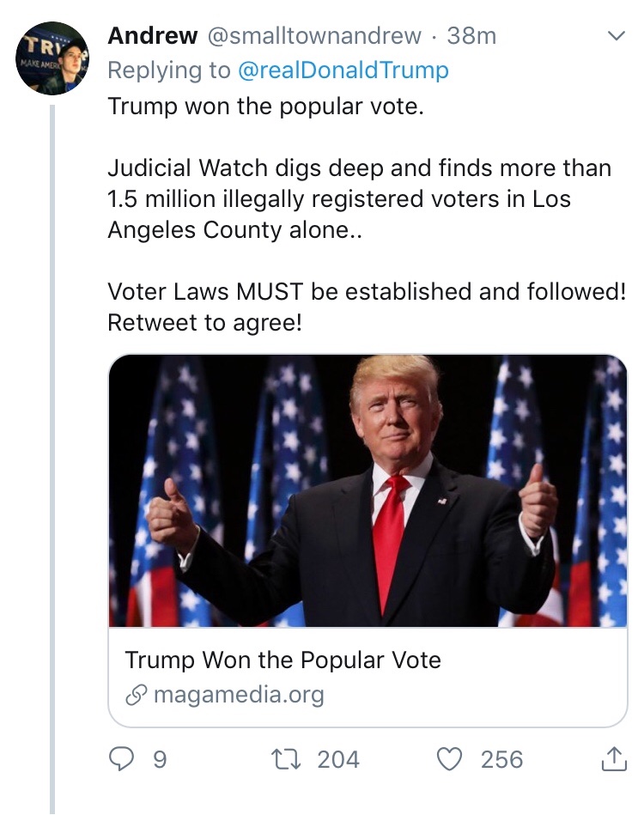Click the Judicial Watch tweet paragraph
Screen dimensions: 644x815
[x=359, y=198]
